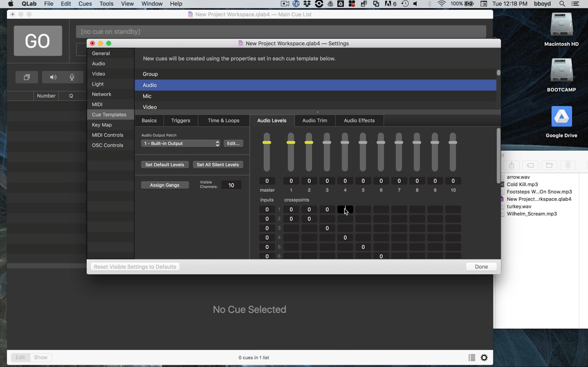
Task: Click the Finder tags icon
Action: click(x=530, y=165)
